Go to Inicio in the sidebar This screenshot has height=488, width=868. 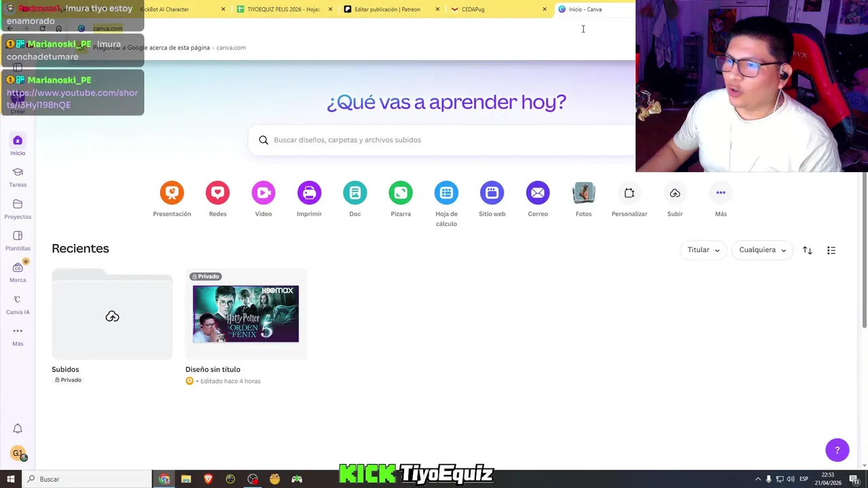pos(18,145)
